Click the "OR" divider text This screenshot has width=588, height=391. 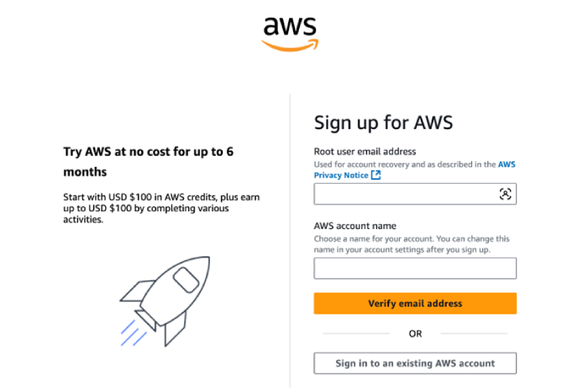click(x=415, y=333)
